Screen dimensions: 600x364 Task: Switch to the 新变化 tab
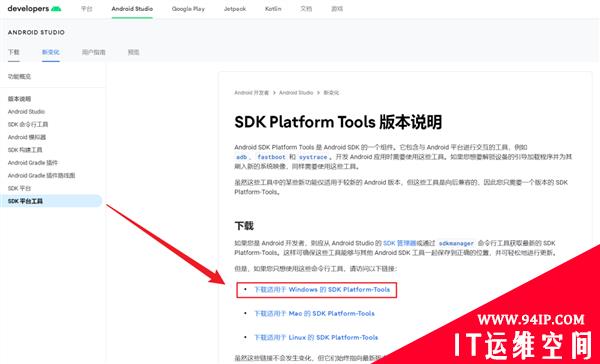click(51, 52)
